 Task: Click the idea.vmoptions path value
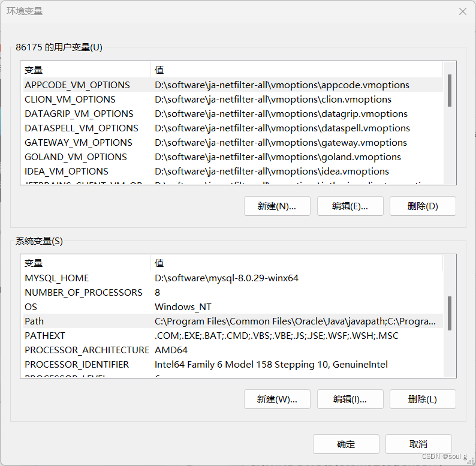tap(272, 172)
